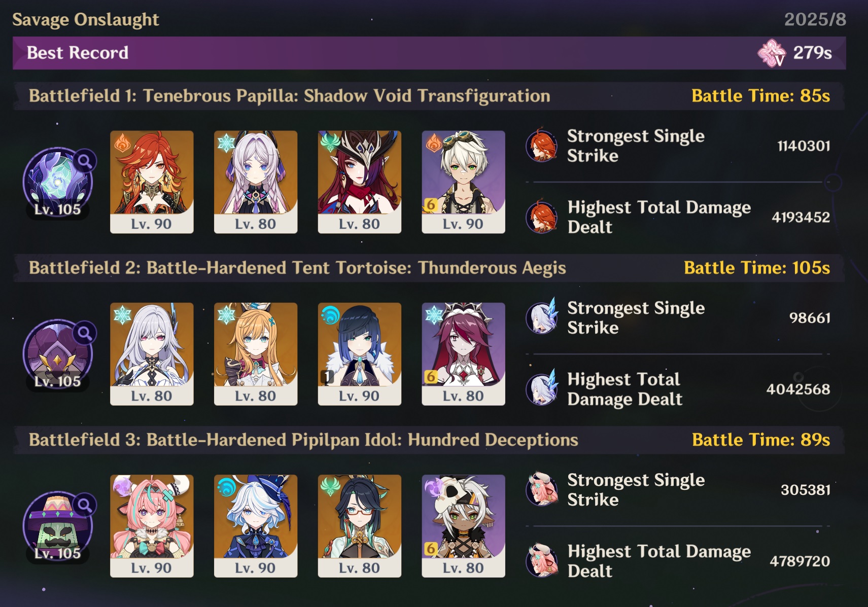Click the Battlefield 1 Shadow Void Transfiguration header
The image size is (868, 607).
[x=429, y=96]
